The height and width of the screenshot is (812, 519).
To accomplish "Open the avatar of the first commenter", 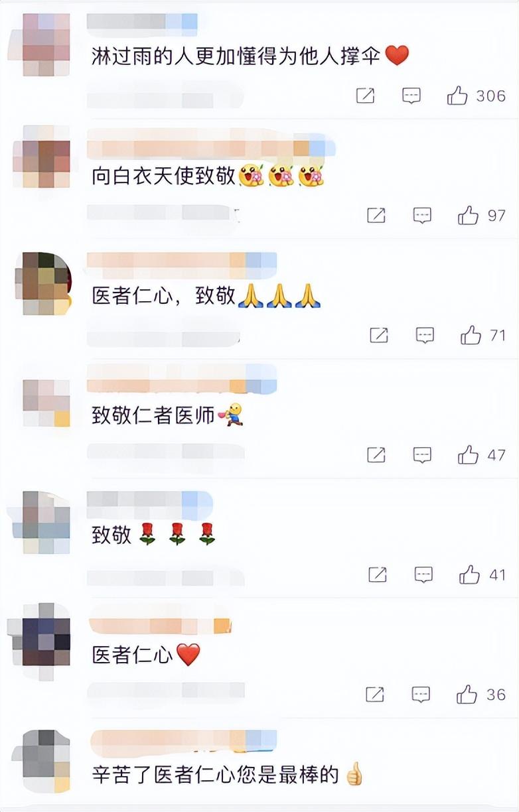I will tap(46, 44).
